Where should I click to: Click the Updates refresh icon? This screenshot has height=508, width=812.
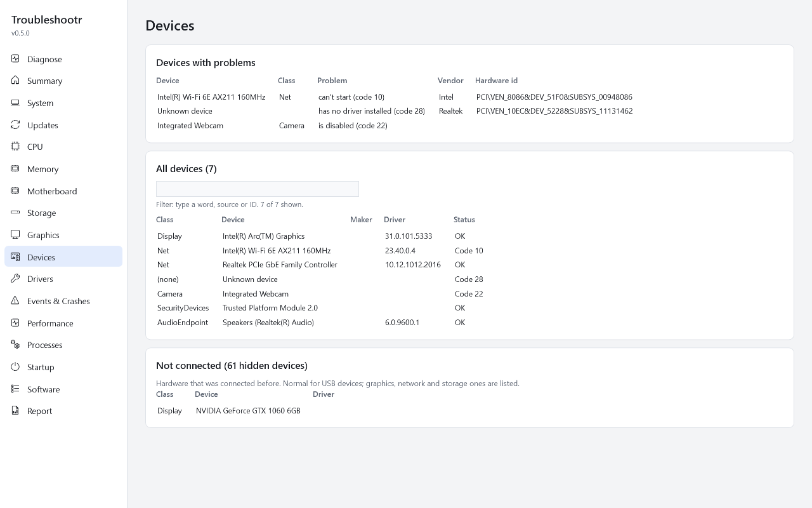coord(15,124)
